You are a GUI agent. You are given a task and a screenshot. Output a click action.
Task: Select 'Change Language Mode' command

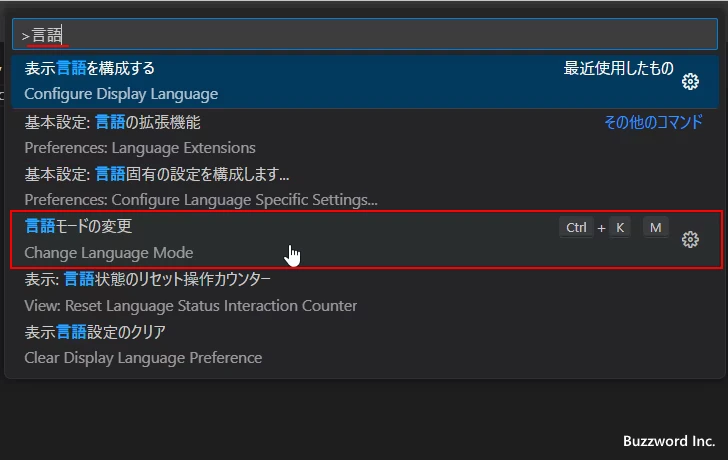click(x=365, y=240)
